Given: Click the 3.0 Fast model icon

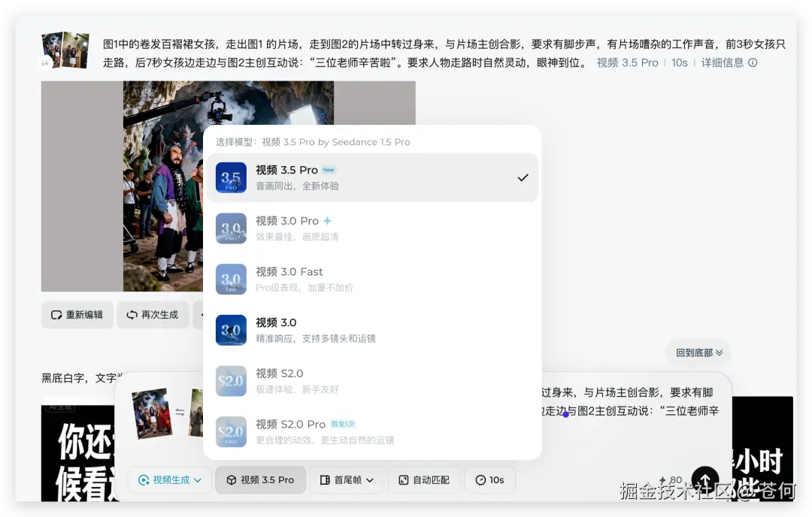Looking at the screenshot, I should click(231, 279).
